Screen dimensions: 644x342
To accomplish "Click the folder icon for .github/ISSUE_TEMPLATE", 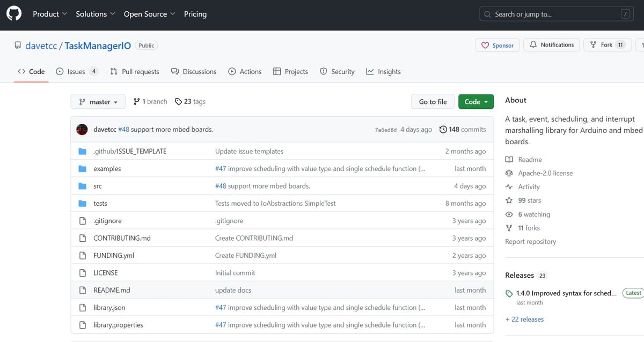I will pos(83,151).
